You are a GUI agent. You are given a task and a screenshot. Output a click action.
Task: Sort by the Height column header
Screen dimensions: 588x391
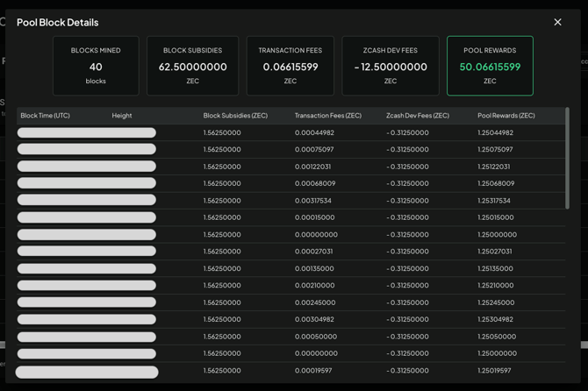coord(122,116)
